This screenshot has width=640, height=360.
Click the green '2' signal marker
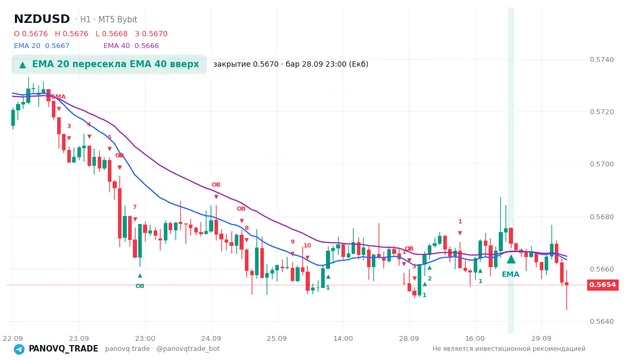click(x=429, y=279)
